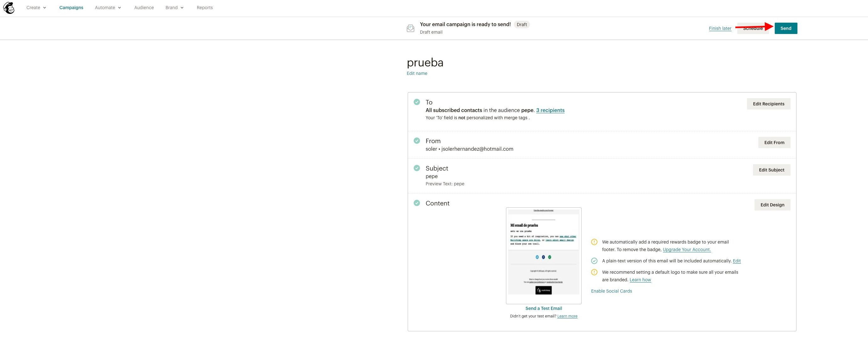Viewport: 868px width, 342px height.
Task: Click 'Your email campaign is ready to send!'
Action: pos(465,24)
